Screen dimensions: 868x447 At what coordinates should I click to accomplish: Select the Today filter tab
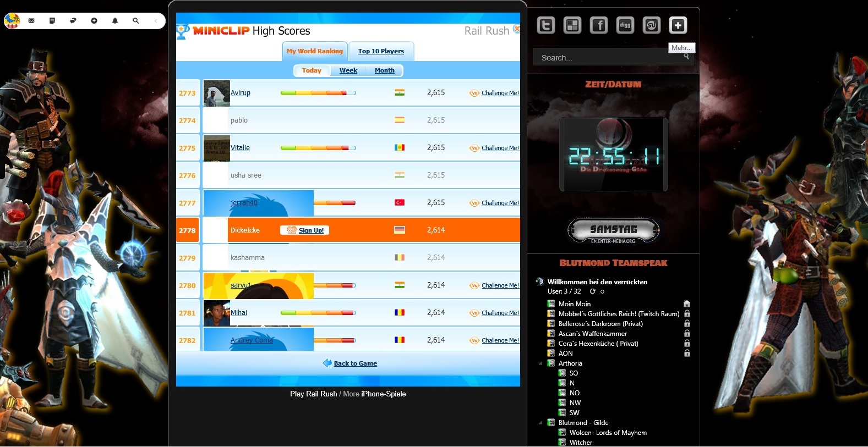pos(312,70)
